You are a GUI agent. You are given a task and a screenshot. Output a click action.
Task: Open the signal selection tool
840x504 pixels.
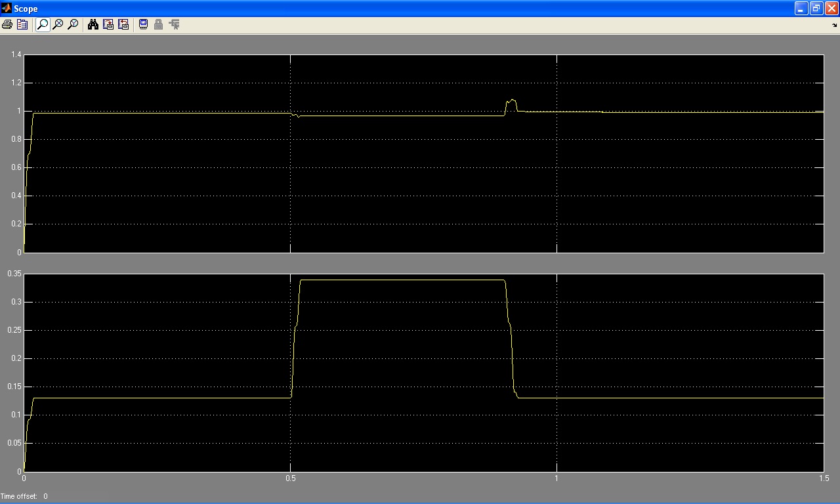point(174,24)
